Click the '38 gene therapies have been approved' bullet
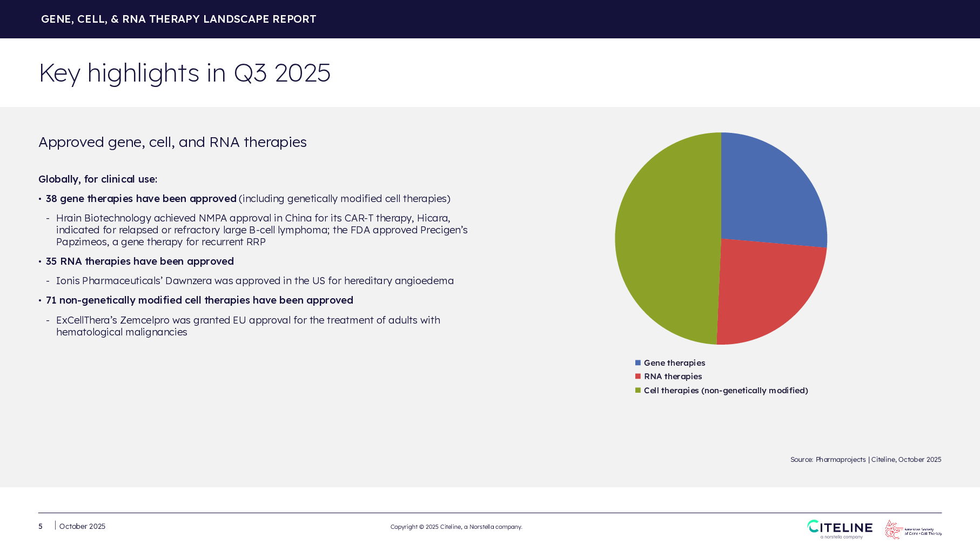980x551 pixels. (x=141, y=199)
